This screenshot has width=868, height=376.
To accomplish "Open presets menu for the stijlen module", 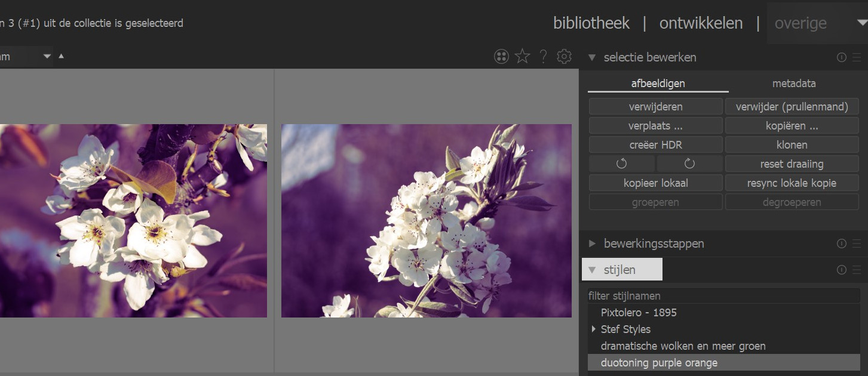I will pos(857,270).
